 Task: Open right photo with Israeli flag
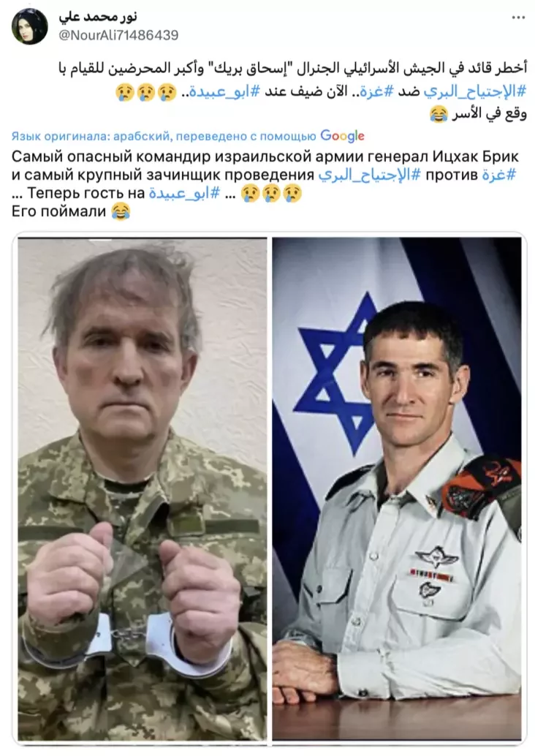tap(397, 489)
